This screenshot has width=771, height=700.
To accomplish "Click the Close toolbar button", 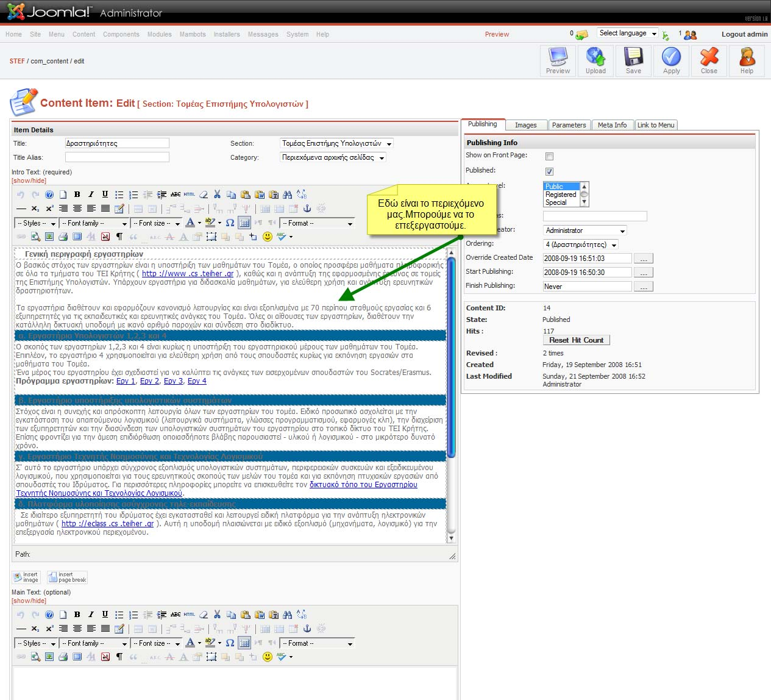I will [709, 60].
